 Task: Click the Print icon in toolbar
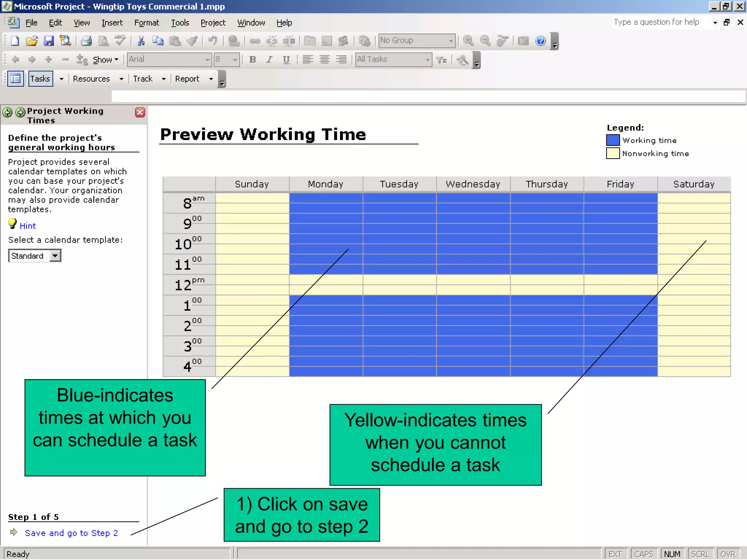pyautogui.click(x=86, y=41)
